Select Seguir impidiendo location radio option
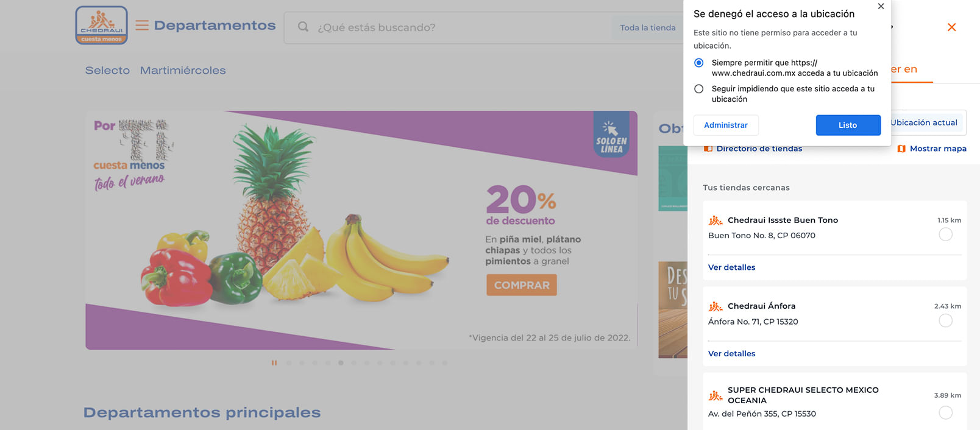 [699, 89]
